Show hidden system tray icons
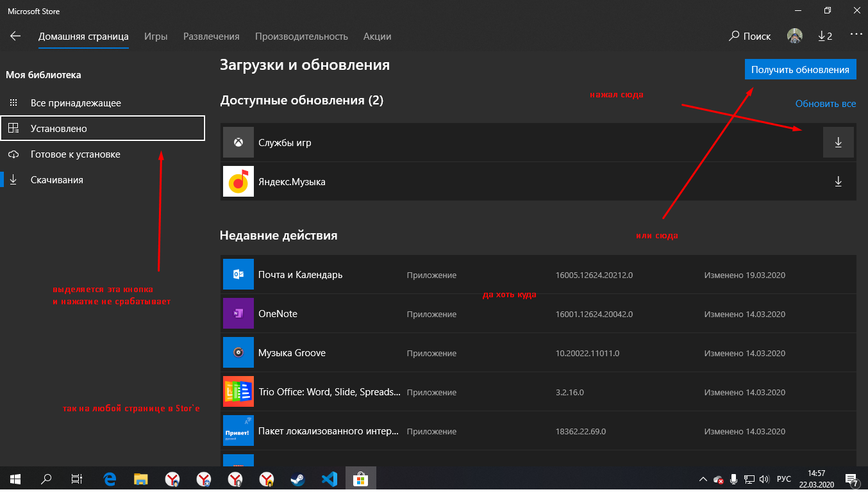The width and height of the screenshot is (868, 492). click(x=703, y=479)
